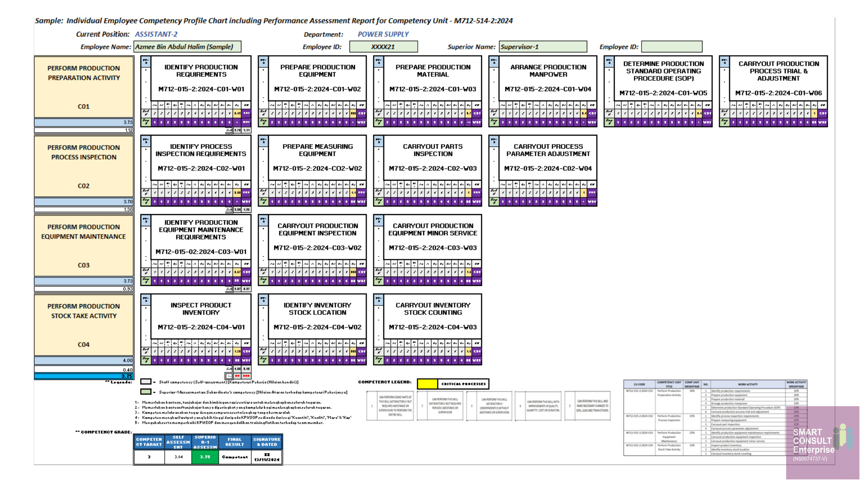Select the Perform Production Stock Take Activity C04 box
The width and height of the screenshot is (868, 488).
point(84,325)
